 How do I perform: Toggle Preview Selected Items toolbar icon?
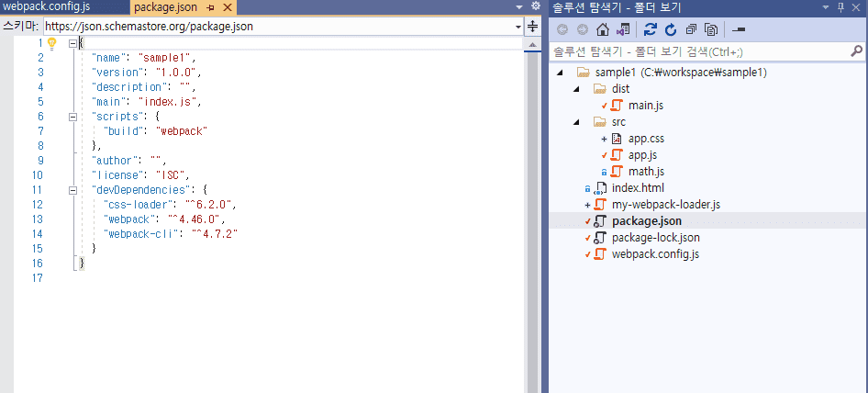(x=738, y=29)
